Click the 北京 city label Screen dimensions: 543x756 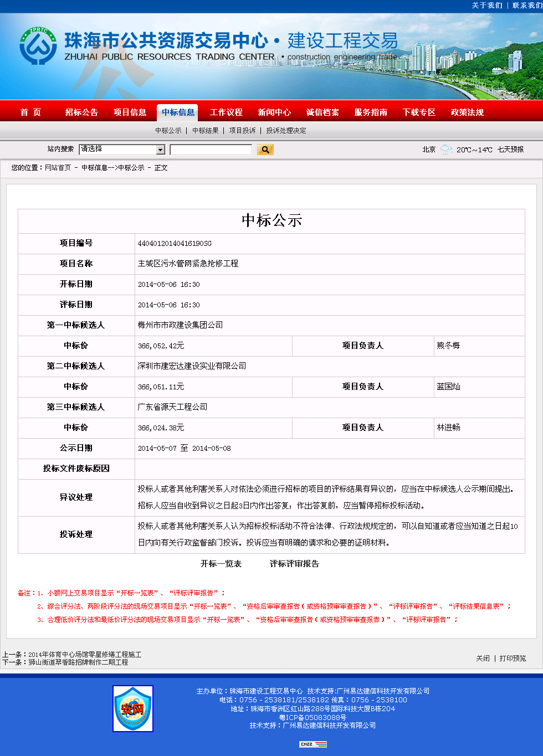[x=429, y=150]
